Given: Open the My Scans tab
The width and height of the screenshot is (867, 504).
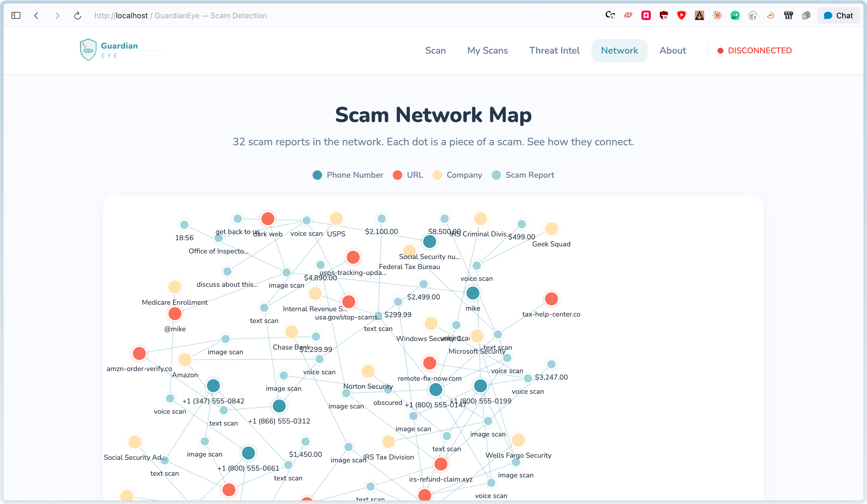Looking at the screenshot, I should click(x=487, y=50).
